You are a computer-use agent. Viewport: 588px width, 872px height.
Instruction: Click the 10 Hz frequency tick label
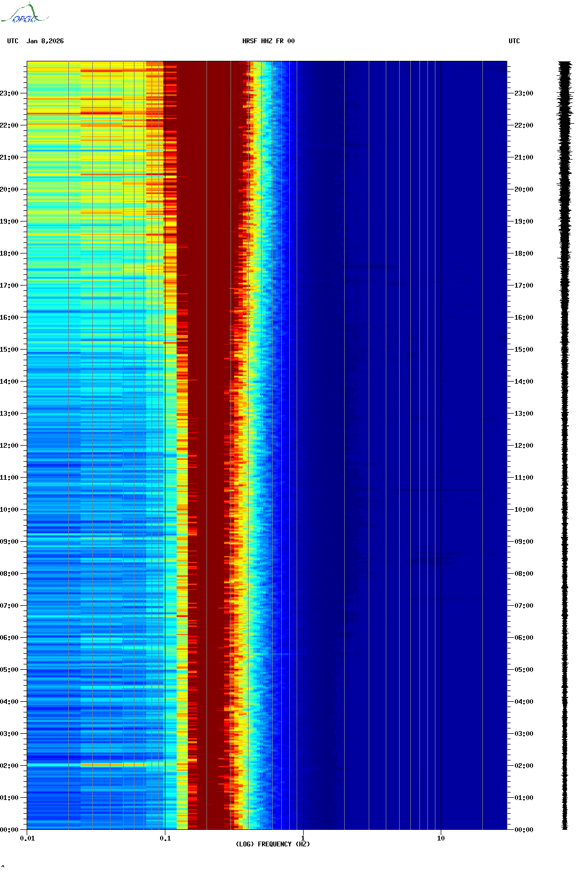coord(441,838)
